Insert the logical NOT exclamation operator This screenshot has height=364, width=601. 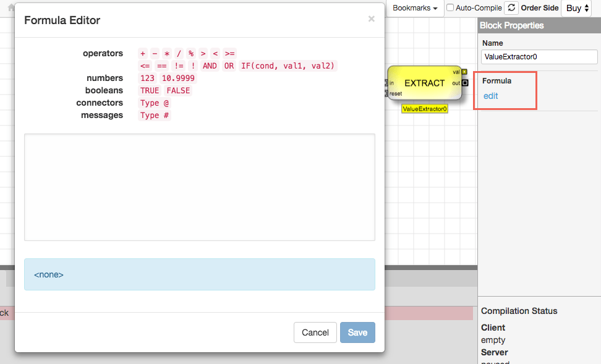pos(193,66)
